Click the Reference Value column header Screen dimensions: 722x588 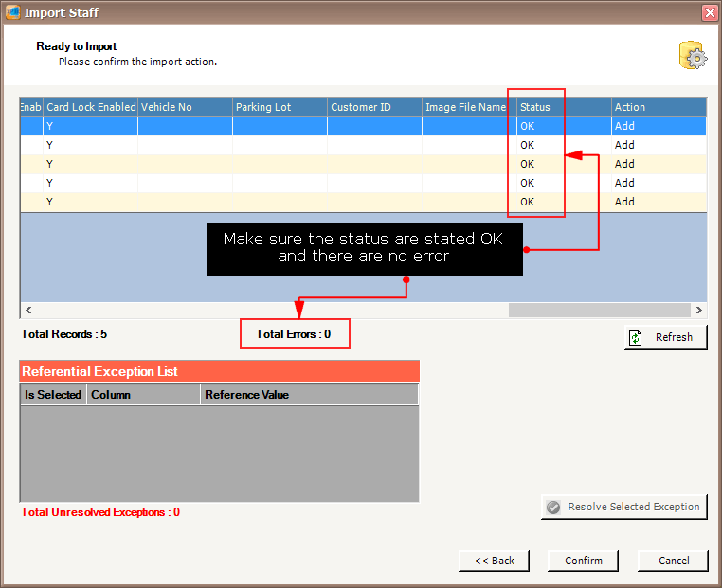tap(308, 394)
